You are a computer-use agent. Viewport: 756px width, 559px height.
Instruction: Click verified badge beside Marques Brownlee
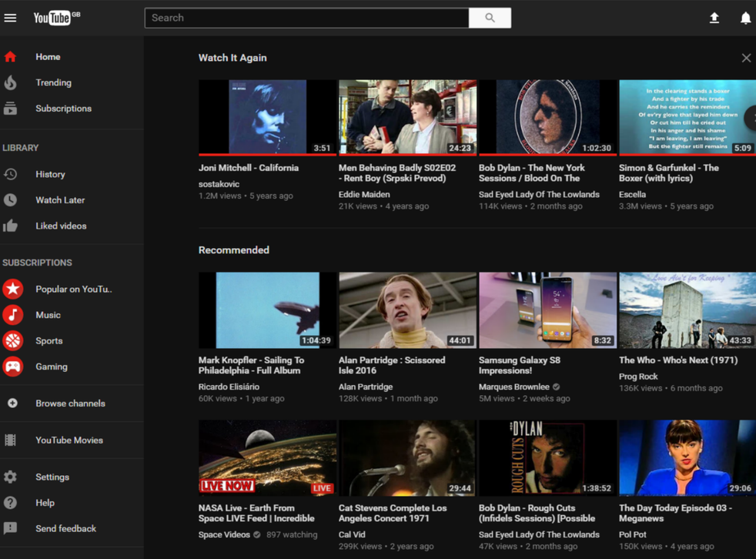coord(557,387)
